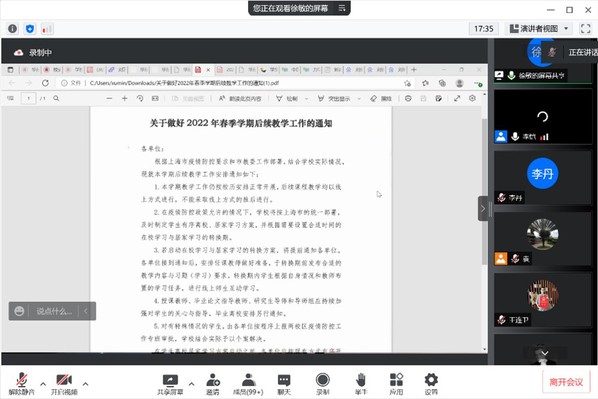
Task: Check the network signal strength icon
Action: (x=47, y=29)
